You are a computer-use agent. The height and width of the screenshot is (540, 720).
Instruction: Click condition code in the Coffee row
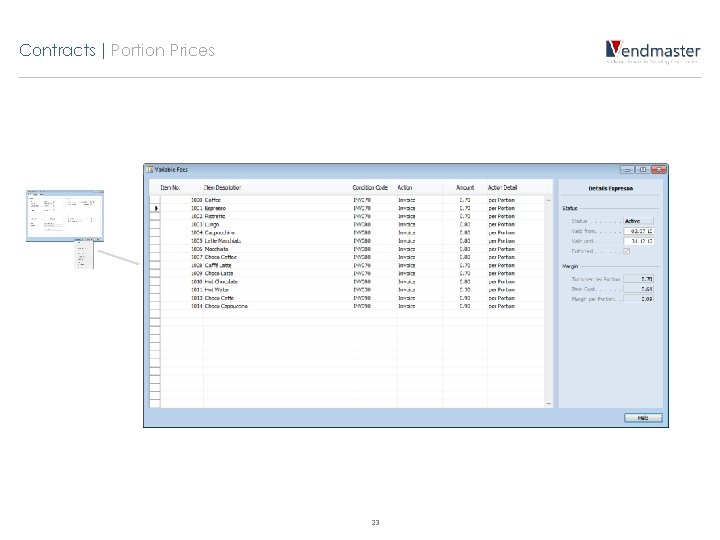362,200
